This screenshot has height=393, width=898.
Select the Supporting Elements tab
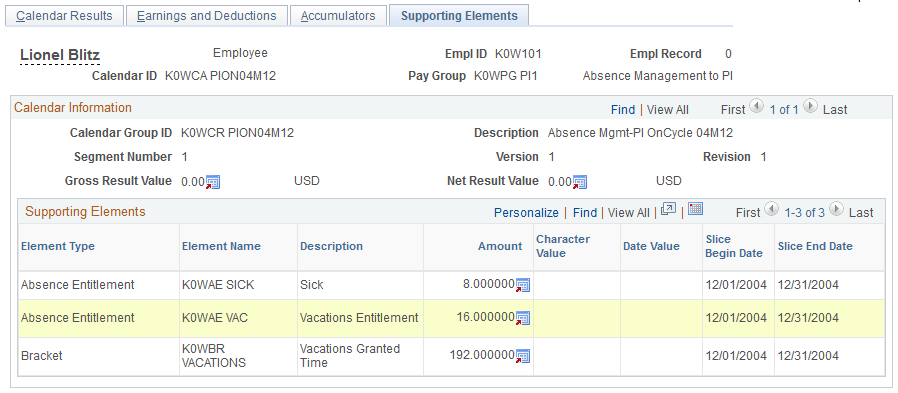click(x=459, y=15)
